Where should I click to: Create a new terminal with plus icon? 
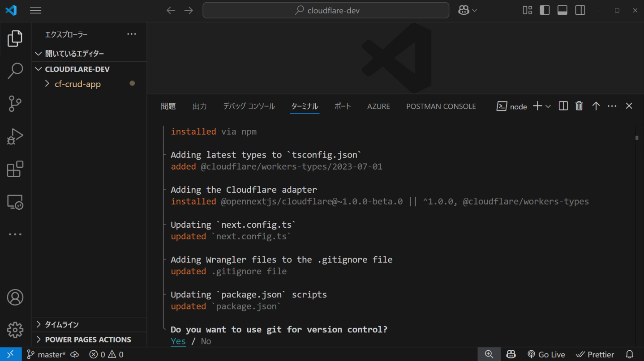point(537,106)
